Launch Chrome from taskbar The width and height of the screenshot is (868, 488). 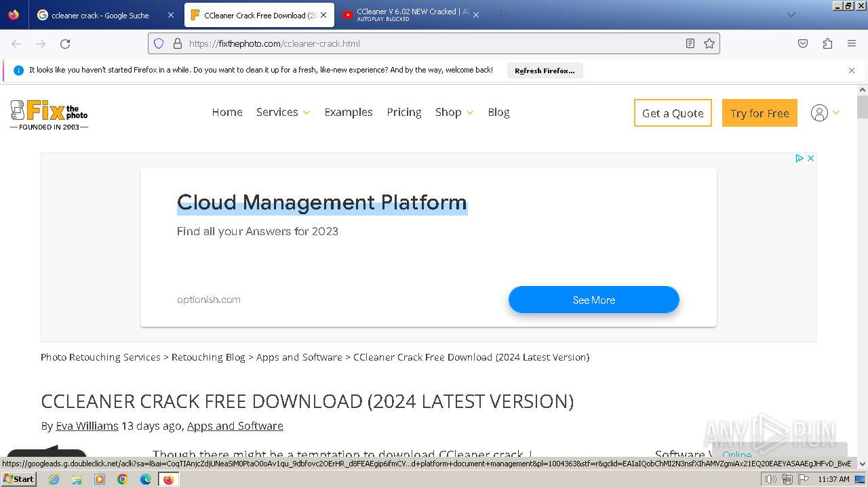123,479
